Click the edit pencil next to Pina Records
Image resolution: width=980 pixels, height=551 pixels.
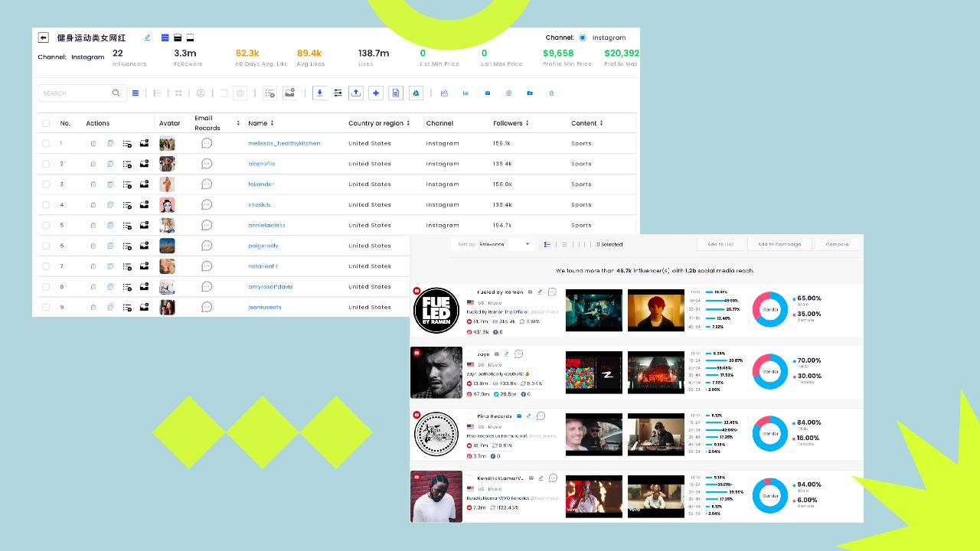(529, 416)
